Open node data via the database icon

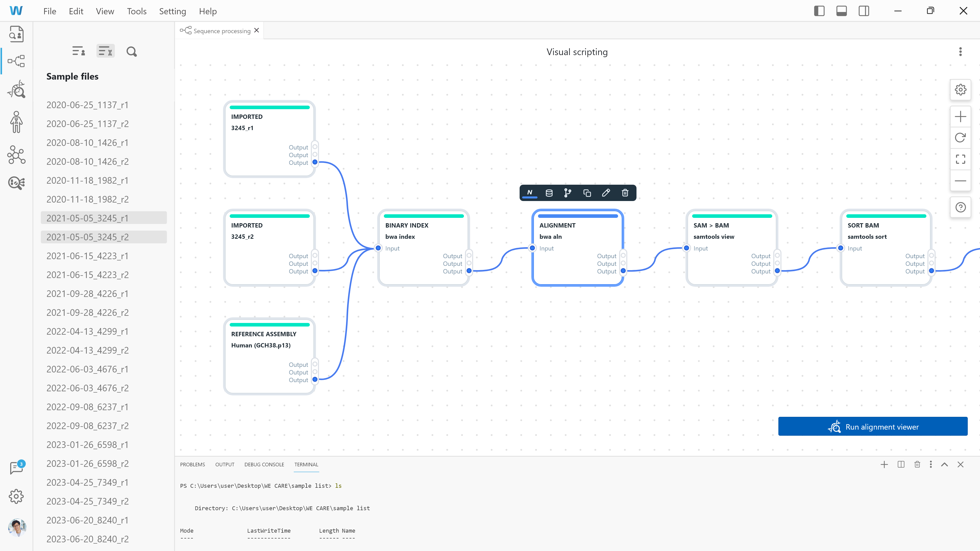point(549,193)
